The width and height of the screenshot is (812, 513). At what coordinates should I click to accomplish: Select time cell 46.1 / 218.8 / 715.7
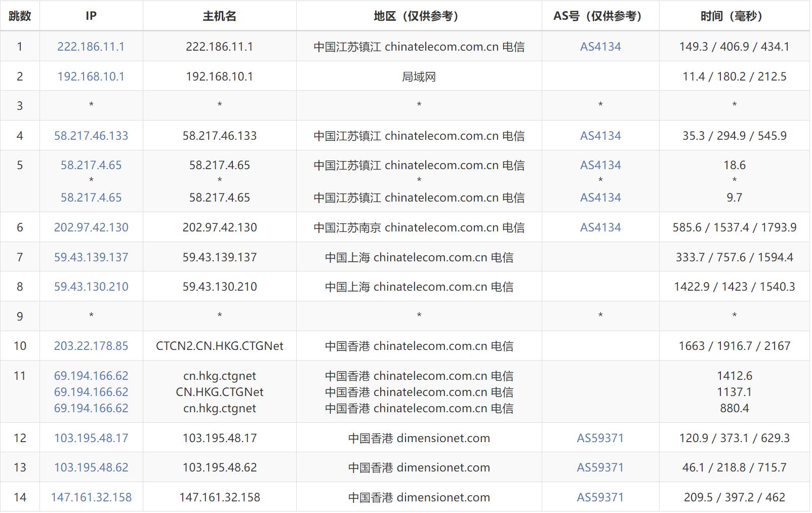point(735,467)
